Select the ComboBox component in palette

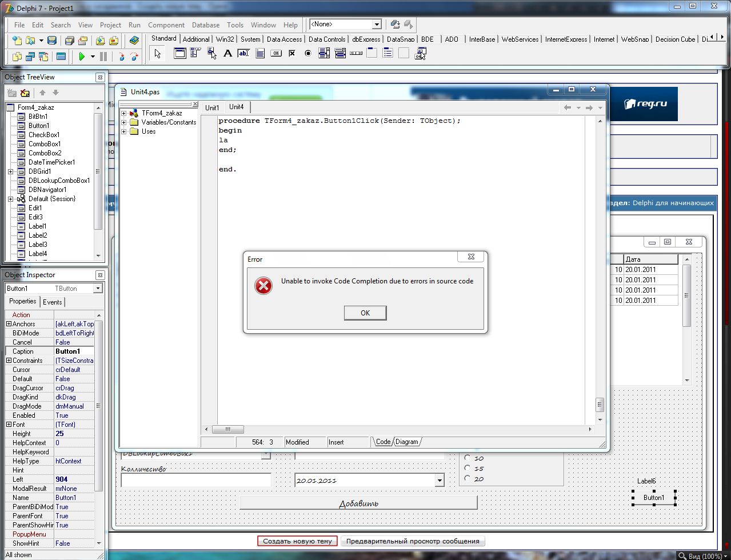pyautogui.click(x=340, y=54)
